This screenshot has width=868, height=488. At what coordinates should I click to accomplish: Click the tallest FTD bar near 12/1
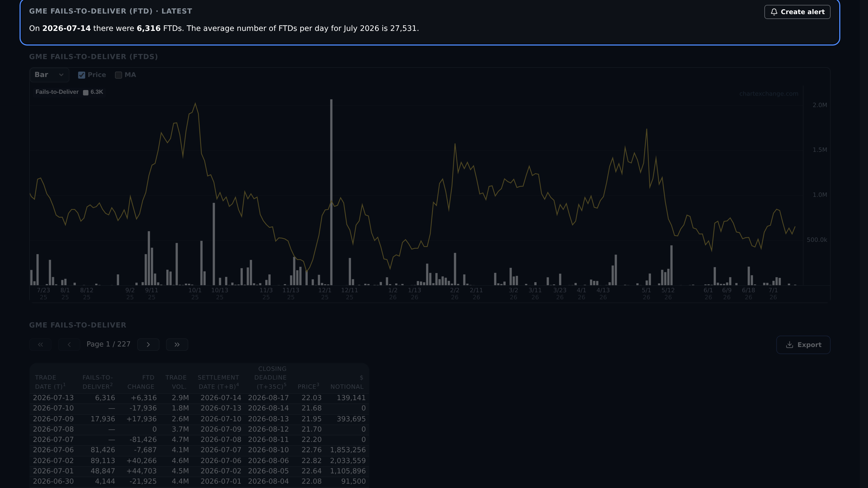(x=331, y=192)
